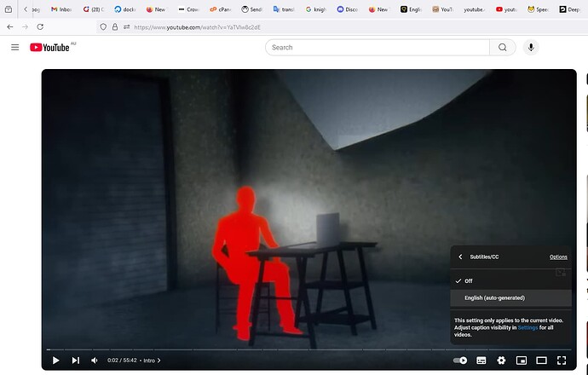This screenshot has width=588, height=375.
Task: Search with voice microphone button
Action: pyautogui.click(x=531, y=47)
